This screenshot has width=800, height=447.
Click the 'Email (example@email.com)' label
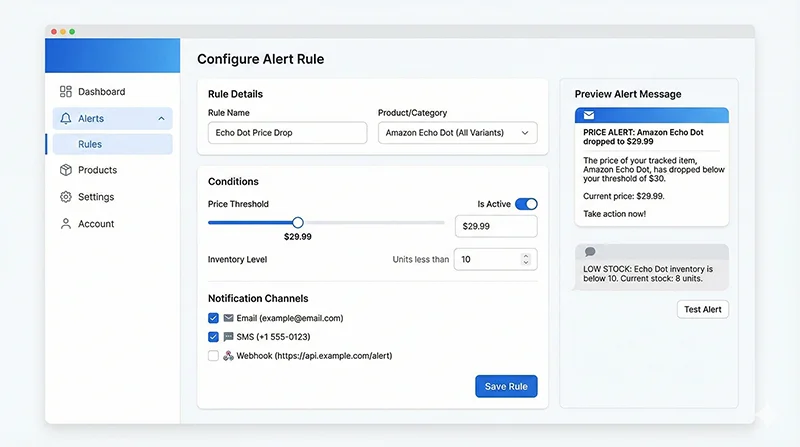[290, 318]
